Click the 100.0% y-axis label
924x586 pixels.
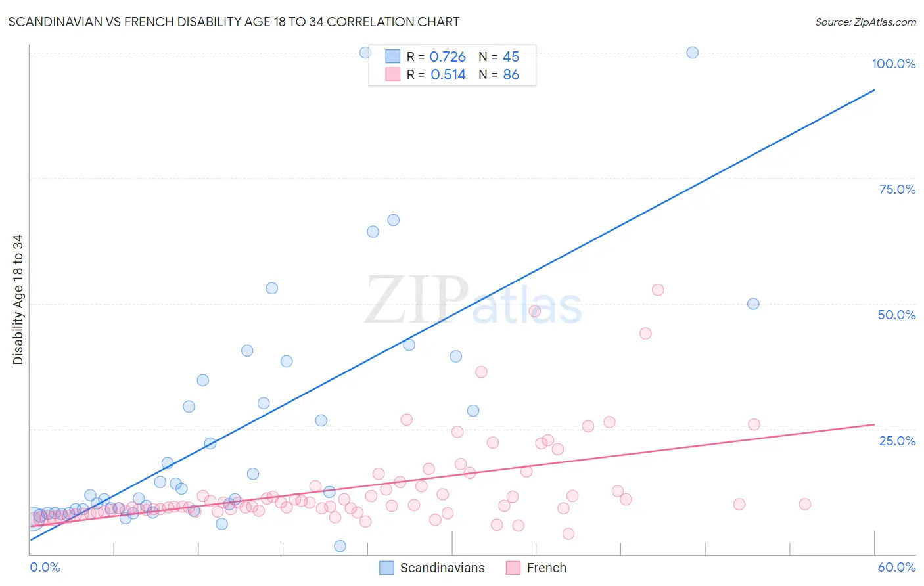click(x=894, y=64)
